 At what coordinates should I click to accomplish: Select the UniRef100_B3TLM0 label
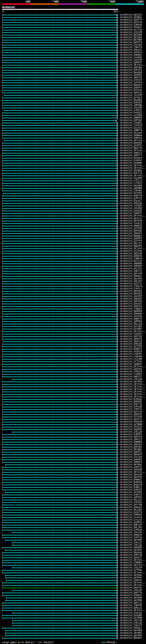point(131,90)
